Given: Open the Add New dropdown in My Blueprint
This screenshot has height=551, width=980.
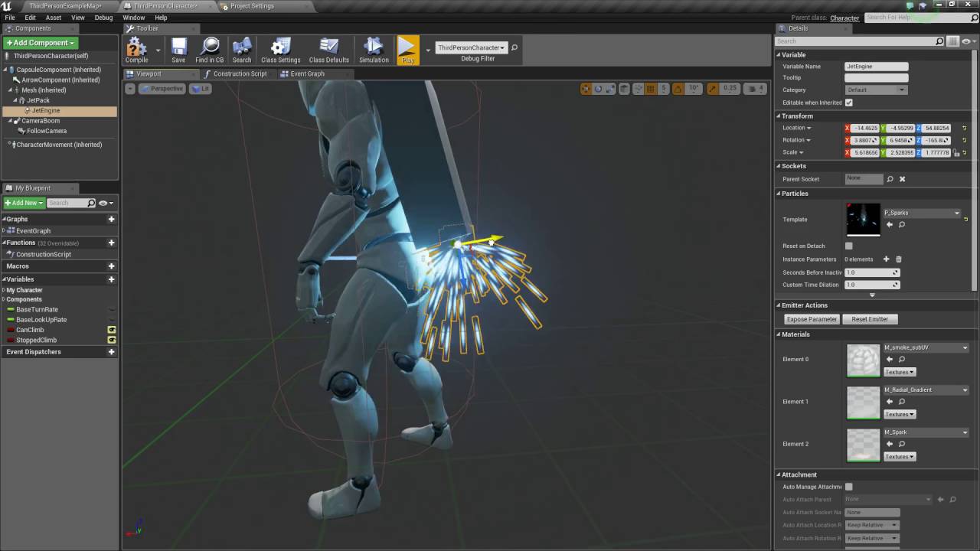Looking at the screenshot, I should (x=24, y=203).
